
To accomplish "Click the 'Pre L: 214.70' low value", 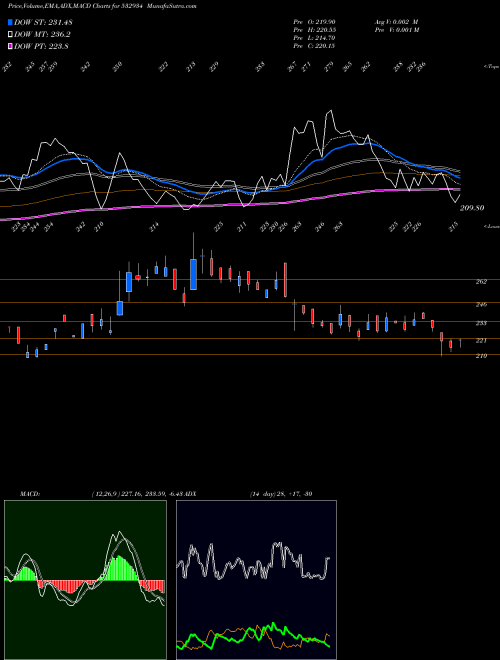I will tap(314, 38).
